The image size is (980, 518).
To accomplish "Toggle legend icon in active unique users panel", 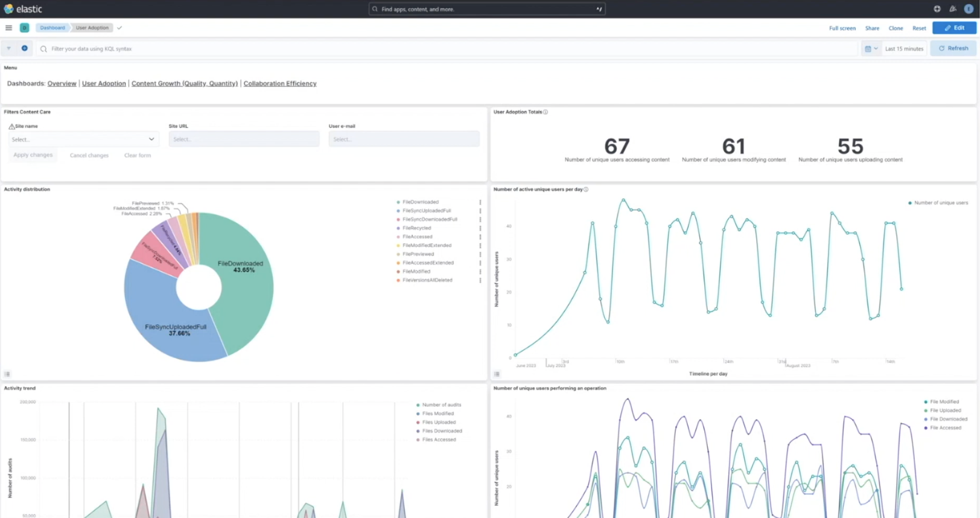I will coord(497,374).
